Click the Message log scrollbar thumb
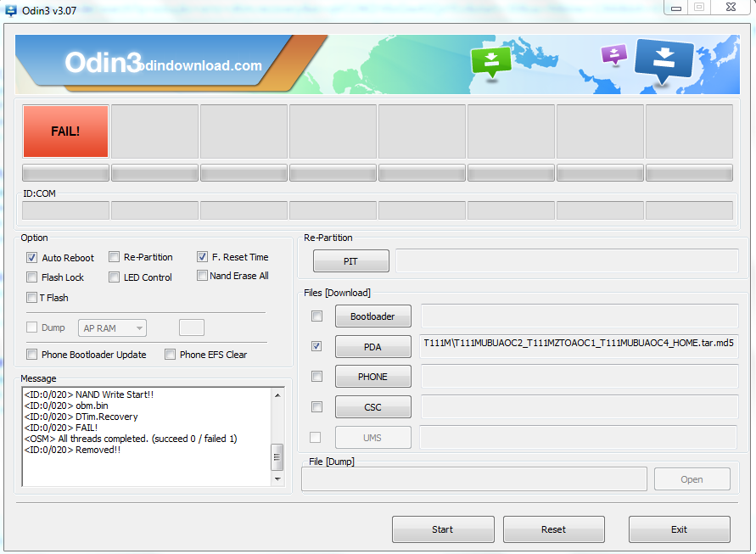This screenshot has width=756, height=554. [x=277, y=456]
